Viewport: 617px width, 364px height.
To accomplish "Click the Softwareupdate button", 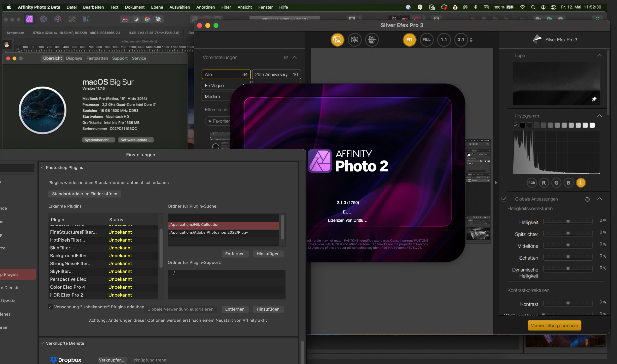I will (x=136, y=140).
